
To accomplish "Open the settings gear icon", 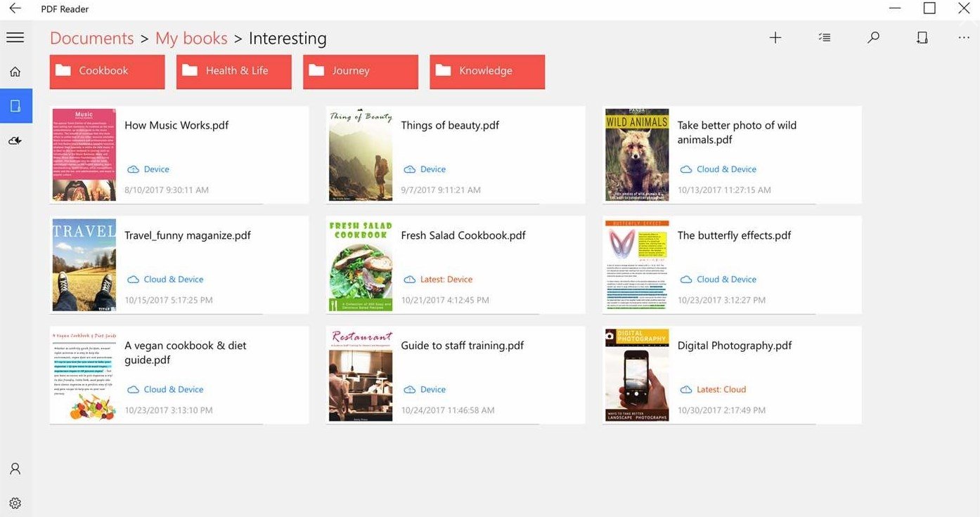I will click(x=15, y=503).
